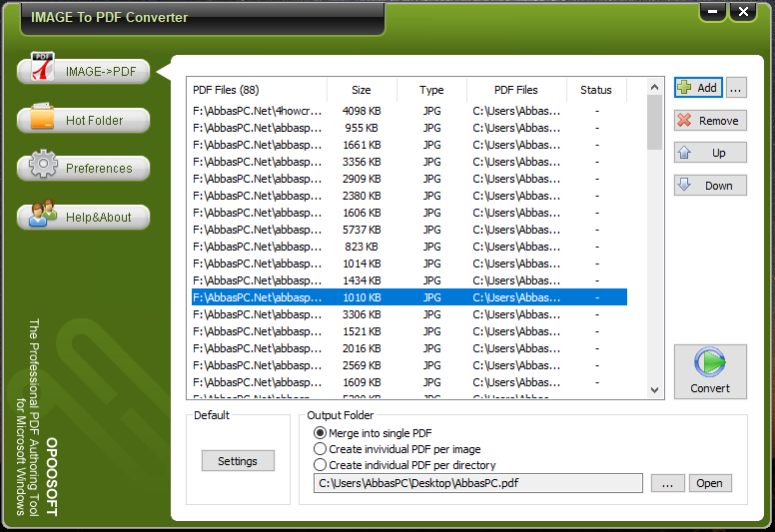Select the file row sized 3306 KB

(409, 314)
